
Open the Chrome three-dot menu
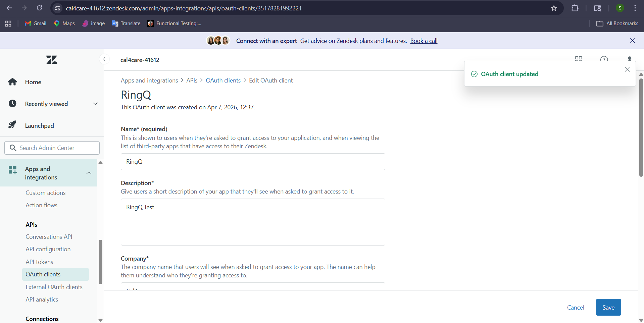pos(635,8)
